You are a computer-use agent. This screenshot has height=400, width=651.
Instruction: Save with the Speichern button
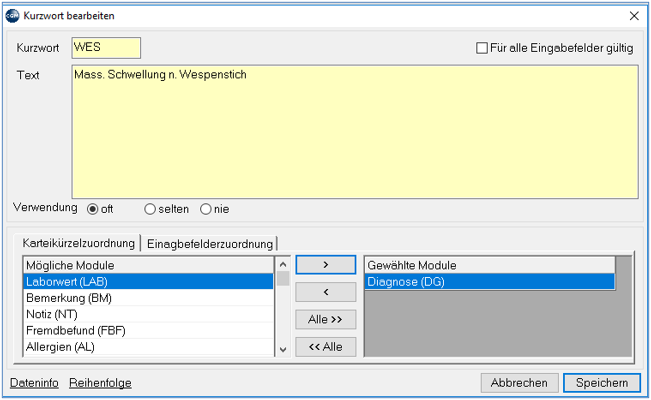pos(602,383)
